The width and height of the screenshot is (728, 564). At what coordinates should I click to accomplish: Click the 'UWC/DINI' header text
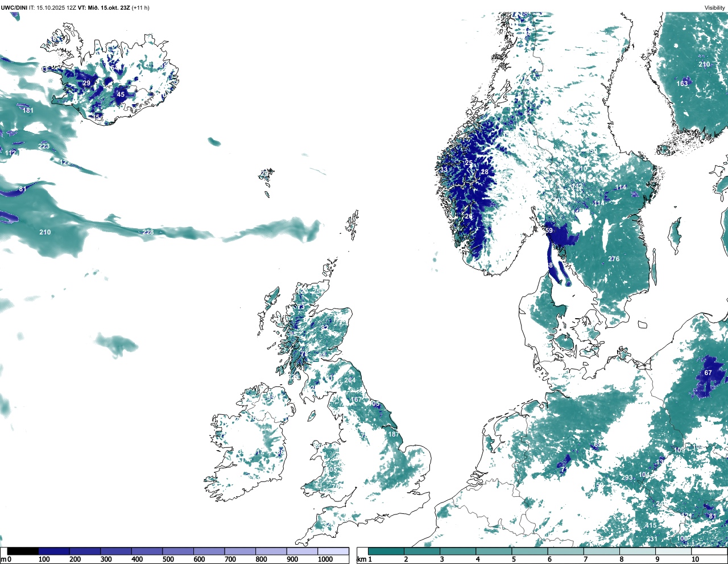coord(14,8)
